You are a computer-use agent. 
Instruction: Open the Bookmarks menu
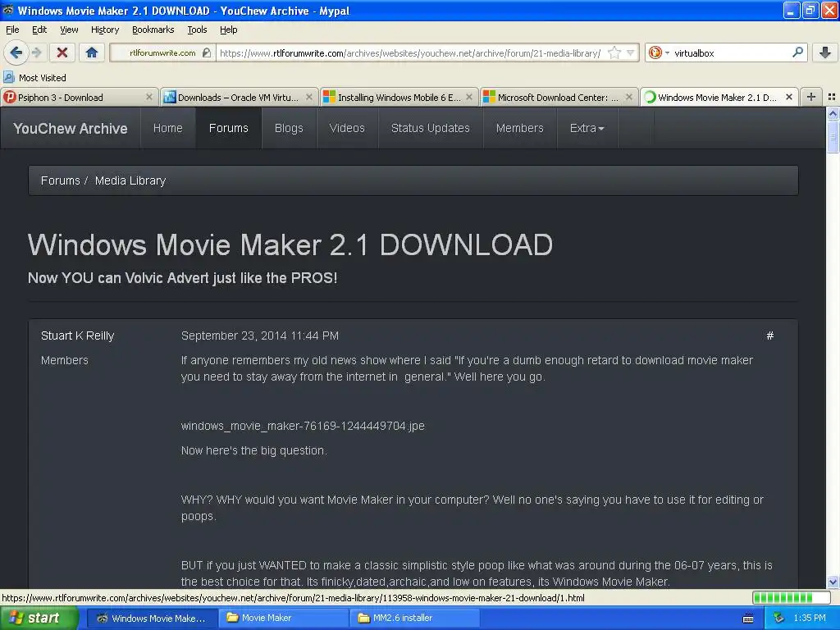point(153,30)
